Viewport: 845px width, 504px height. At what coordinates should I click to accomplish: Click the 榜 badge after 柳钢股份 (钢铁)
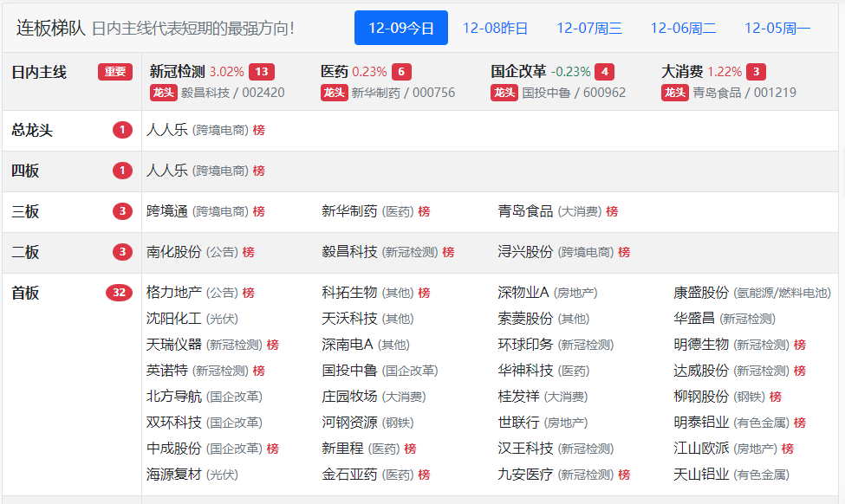[x=776, y=397]
